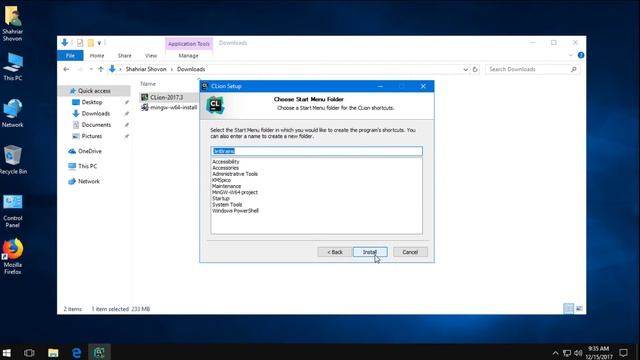Select Accessibility in the folder list
640x360 pixels.
pyautogui.click(x=226, y=162)
